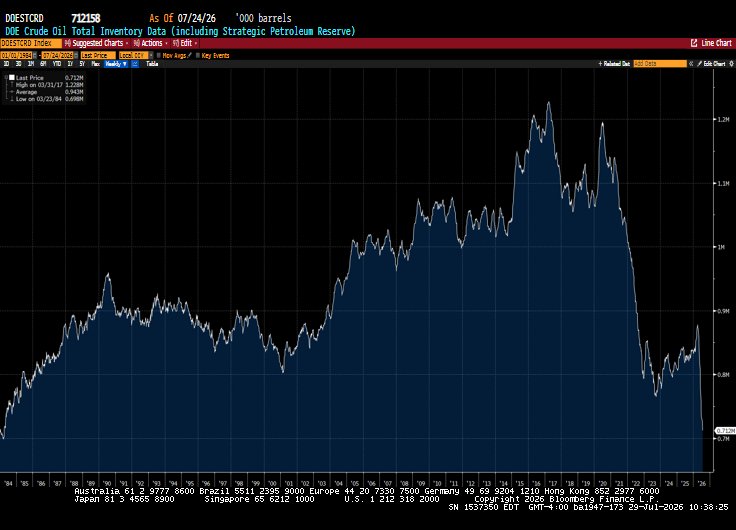Select the 1M time range

[x=31, y=64]
